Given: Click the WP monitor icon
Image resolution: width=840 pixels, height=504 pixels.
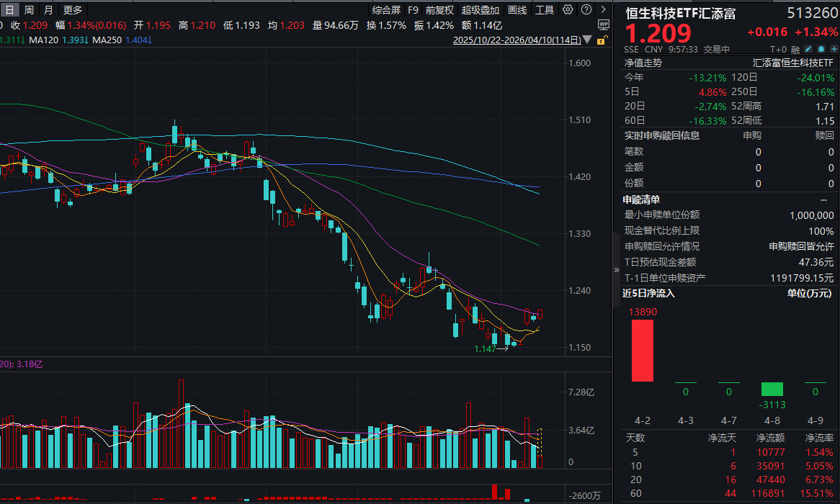Looking at the screenshot, I should click(x=603, y=24).
